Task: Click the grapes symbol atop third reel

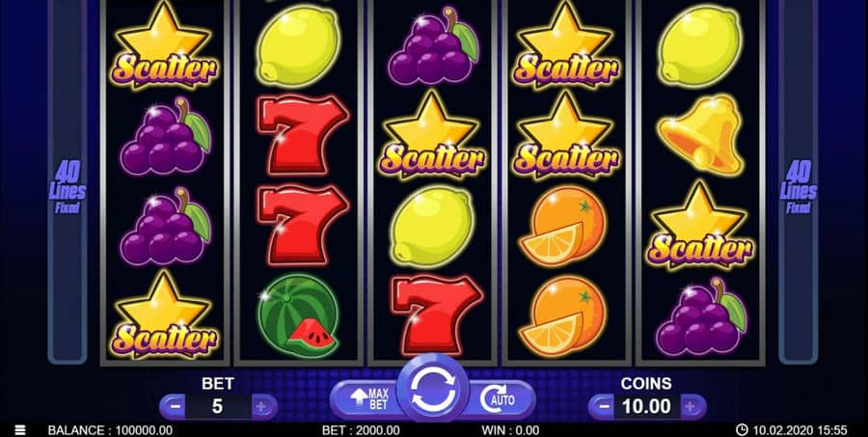Action: click(x=433, y=45)
